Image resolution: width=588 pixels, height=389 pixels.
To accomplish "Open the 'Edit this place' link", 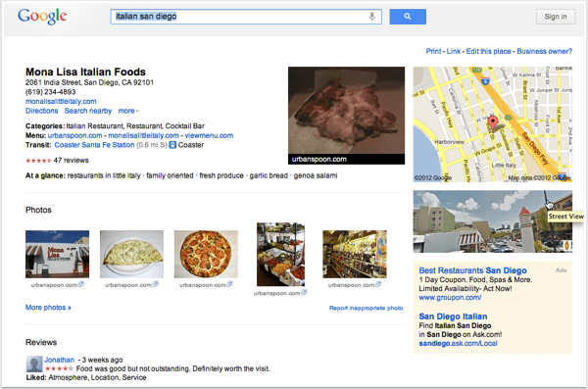I will 488,51.
